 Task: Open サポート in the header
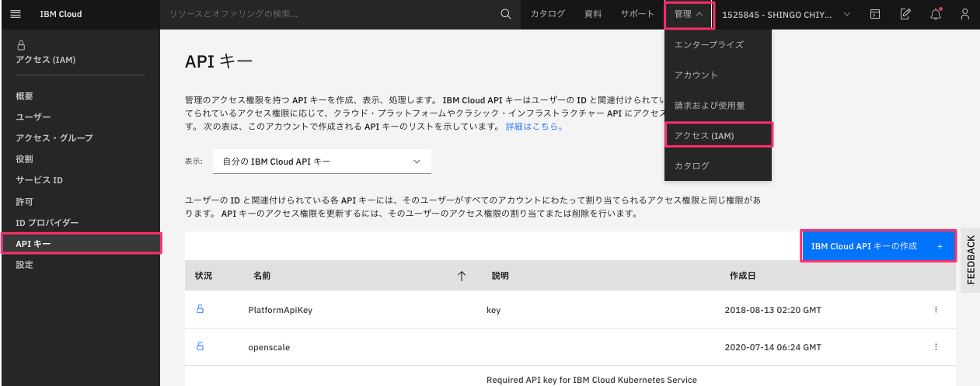pos(637,14)
